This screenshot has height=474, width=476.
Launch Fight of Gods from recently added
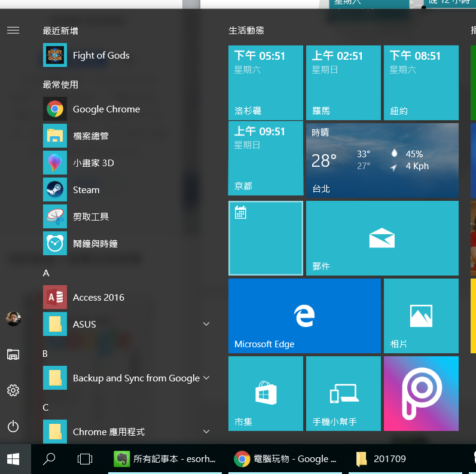pyautogui.click(x=127, y=55)
